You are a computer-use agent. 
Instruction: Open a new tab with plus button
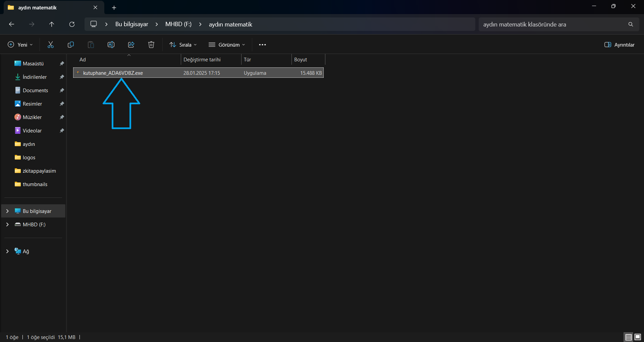pos(114,7)
